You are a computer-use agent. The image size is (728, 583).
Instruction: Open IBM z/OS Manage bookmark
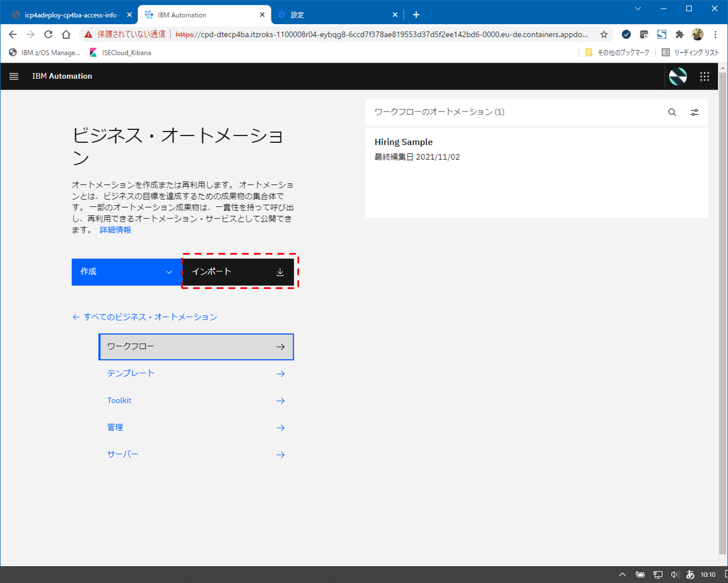pos(44,53)
